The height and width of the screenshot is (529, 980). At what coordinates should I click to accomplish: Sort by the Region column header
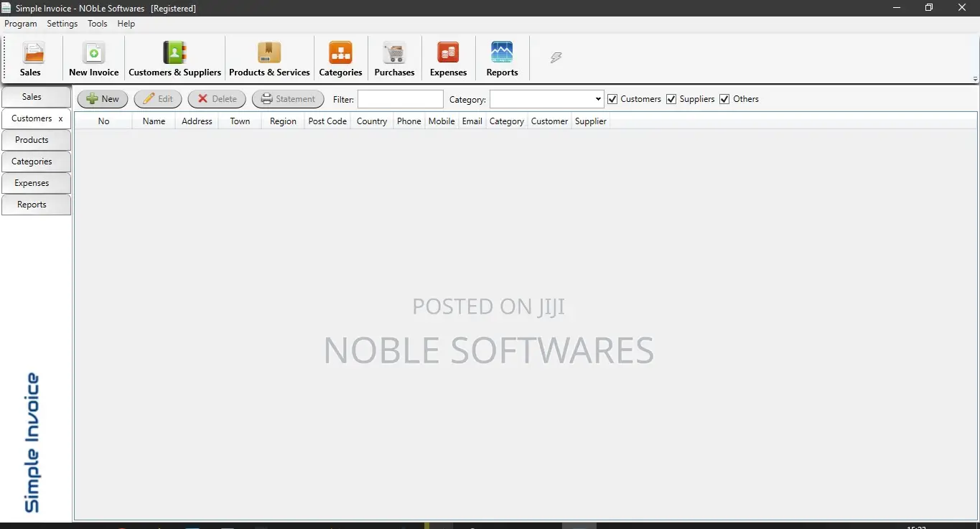point(283,121)
